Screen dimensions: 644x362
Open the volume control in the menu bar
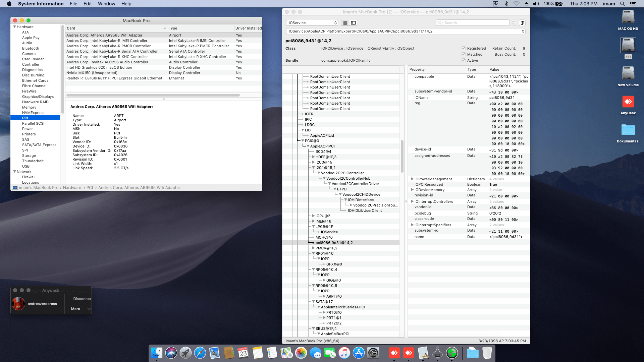(x=536, y=4)
